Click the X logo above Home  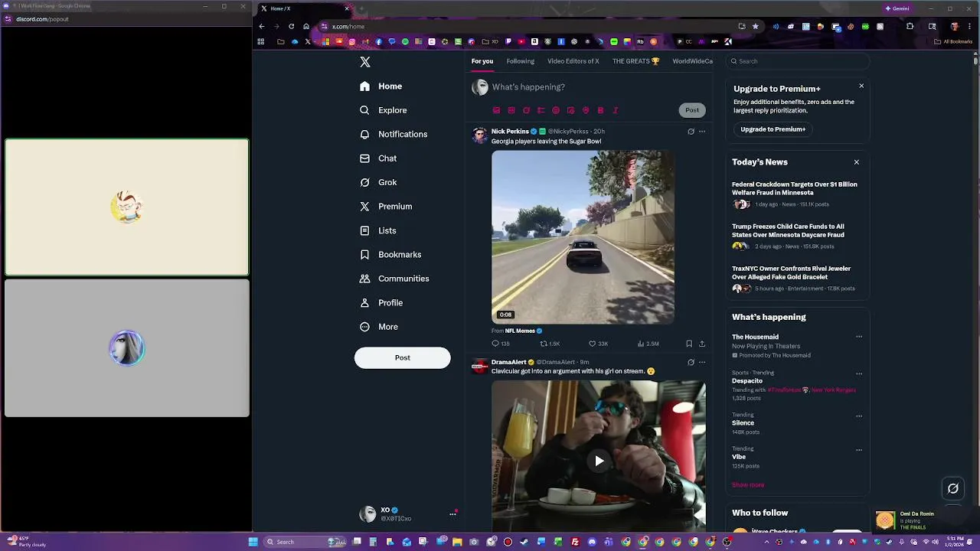365,62
